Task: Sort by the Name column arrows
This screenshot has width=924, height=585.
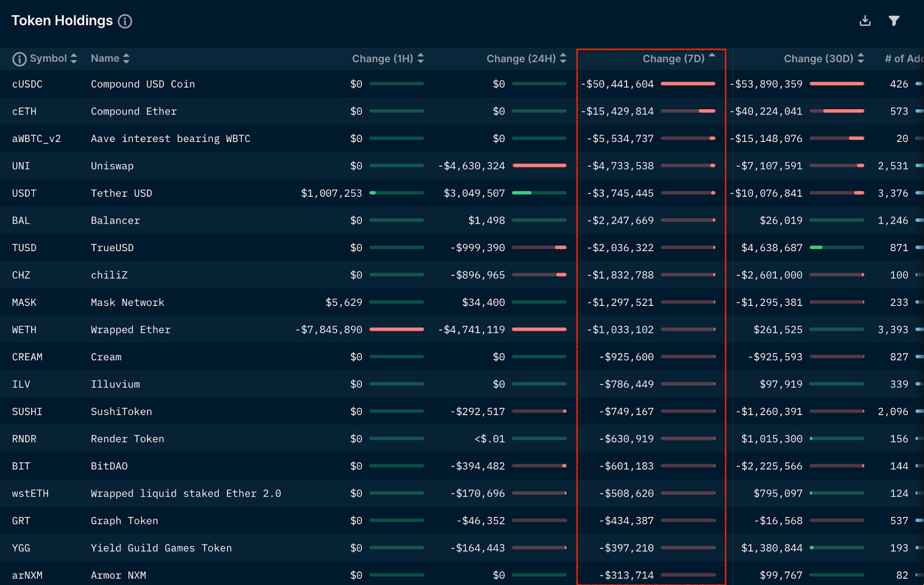Action: [126, 58]
